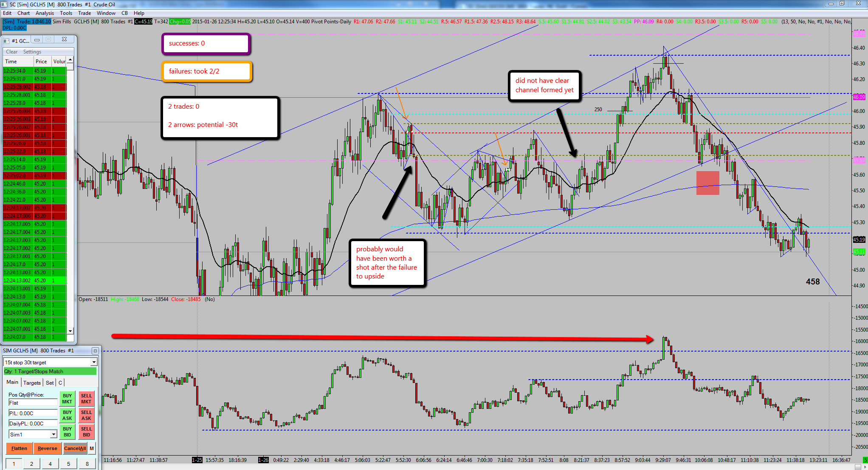Screen dimensions: 868x470
Task: Click the 'Pivot Points-Daily' study label in header
Action: [331, 22]
